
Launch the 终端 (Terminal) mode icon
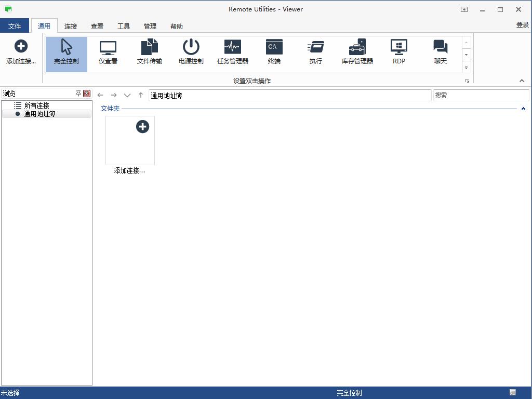[x=274, y=51]
